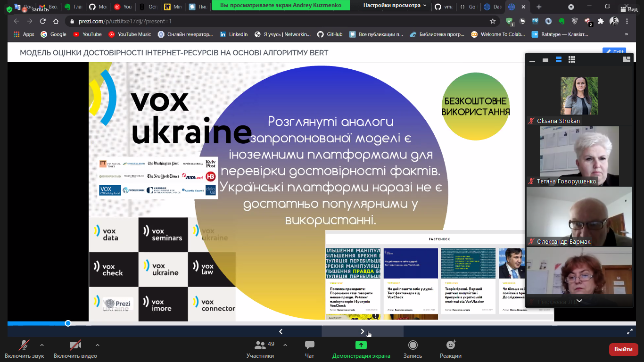
Task: Go to the previous Prezi slide
Action: point(281,331)
